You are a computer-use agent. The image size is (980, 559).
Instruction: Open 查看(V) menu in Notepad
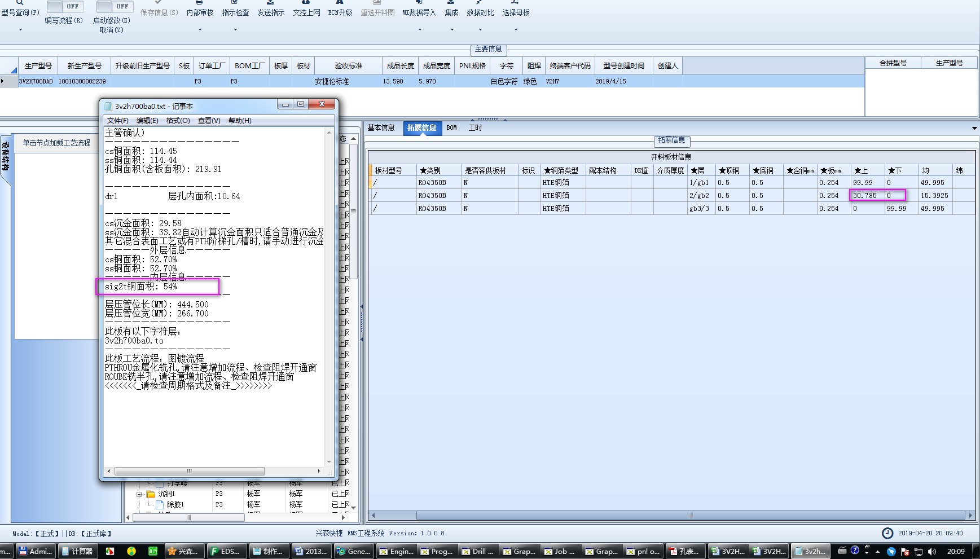209,121
